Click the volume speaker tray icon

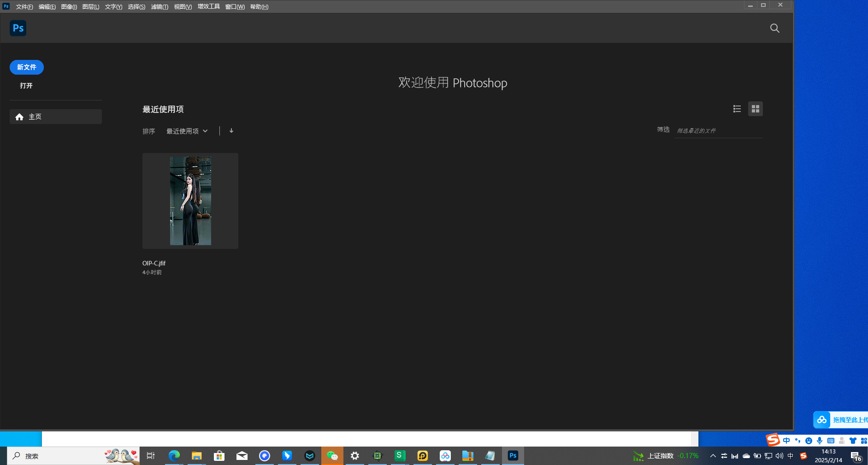(x=779, y=456)
